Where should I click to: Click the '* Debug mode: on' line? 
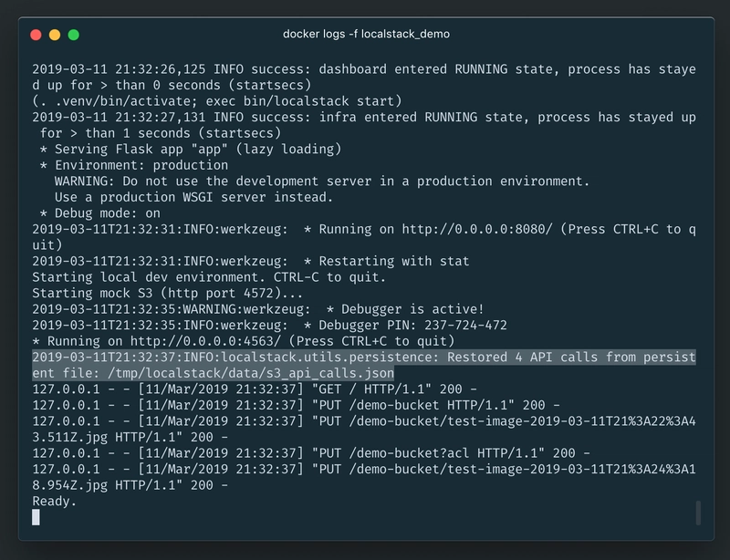click(100, 213)
